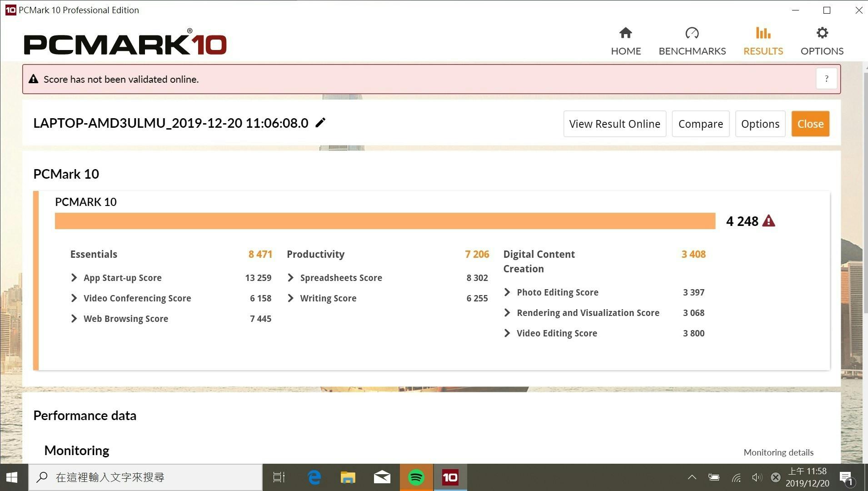Click the taskbar search box
This screenshot has height=491, width=868.
point(145,477)
